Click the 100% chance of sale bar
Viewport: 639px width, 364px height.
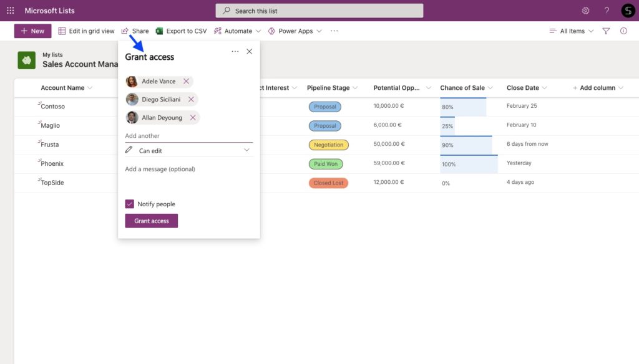[469, 164]
